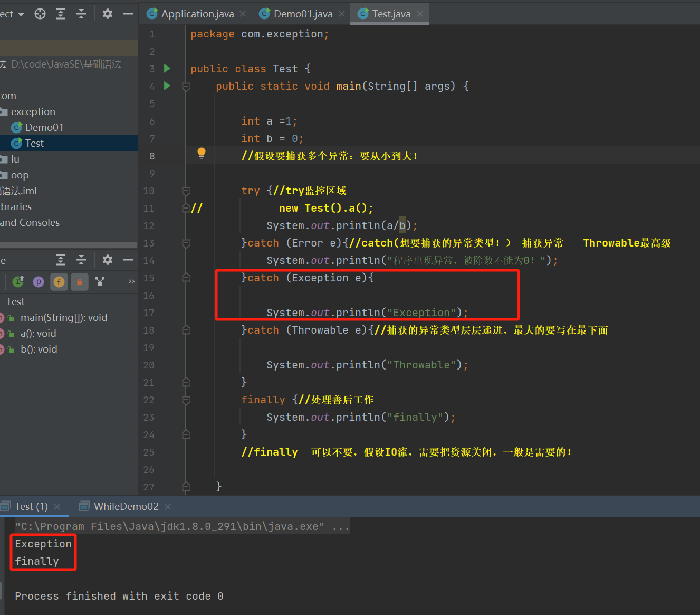Toggle Show Anonymous Classes button
Screen dimensions: 700x615
[100, 282]
